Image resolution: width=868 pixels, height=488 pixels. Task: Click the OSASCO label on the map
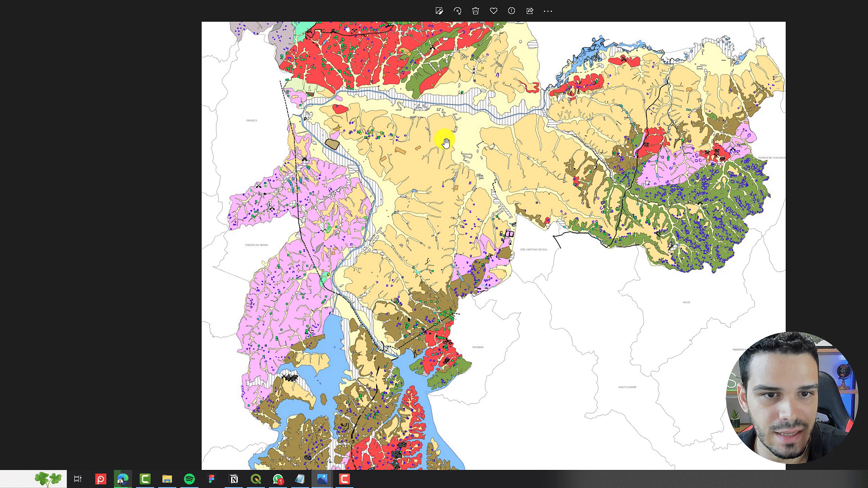[x=251, y=121]
